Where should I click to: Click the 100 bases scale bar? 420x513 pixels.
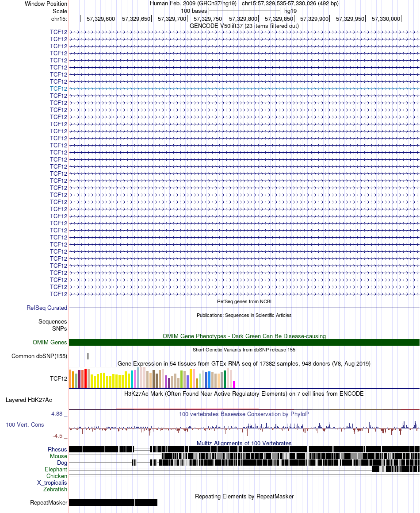pyautogui.click(x=244, y=11)
